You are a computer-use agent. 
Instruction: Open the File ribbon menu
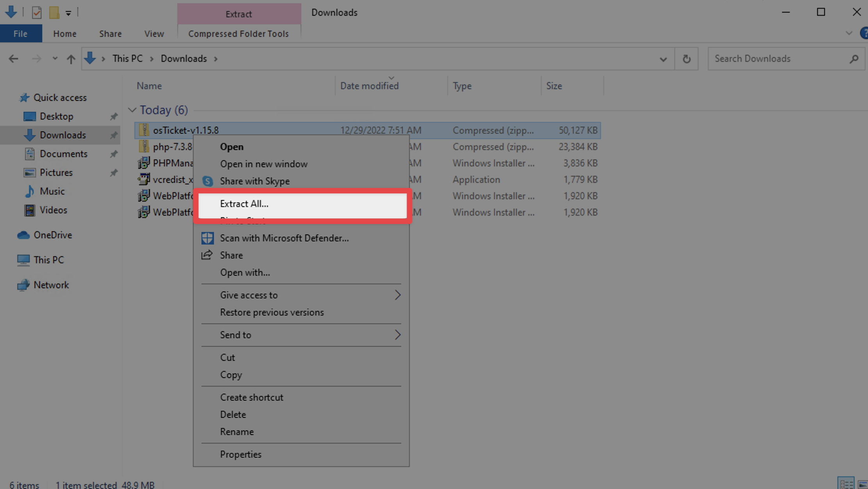pos(20,34)
